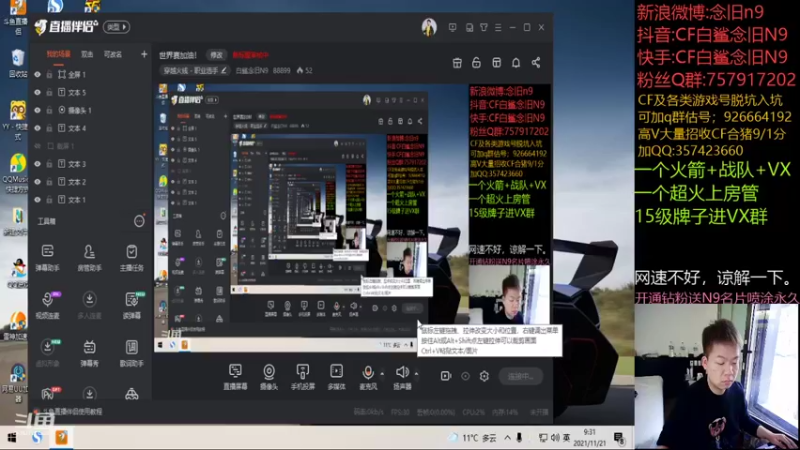Viewport: 800px width, 450px height.
Task: Add 摄像头 camera source
Action: 269,377
